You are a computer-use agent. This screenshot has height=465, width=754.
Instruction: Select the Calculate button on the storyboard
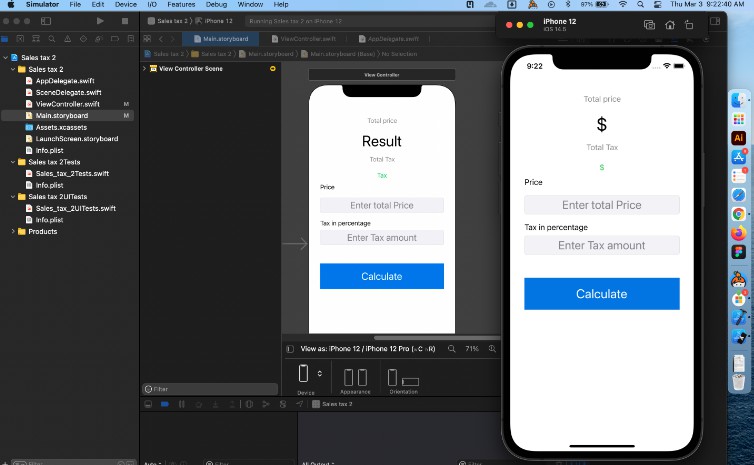tap(381, 276)
